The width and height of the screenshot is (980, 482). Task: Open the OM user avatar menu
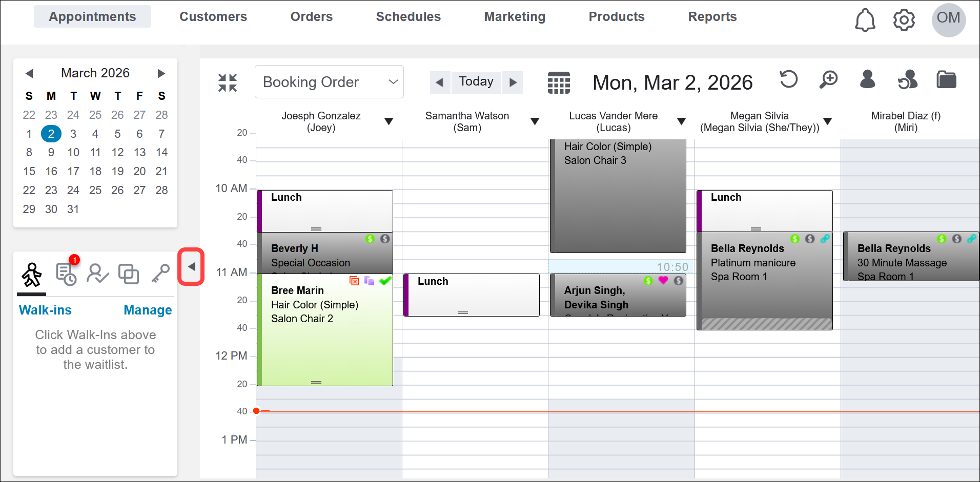[x=949, y=20]
